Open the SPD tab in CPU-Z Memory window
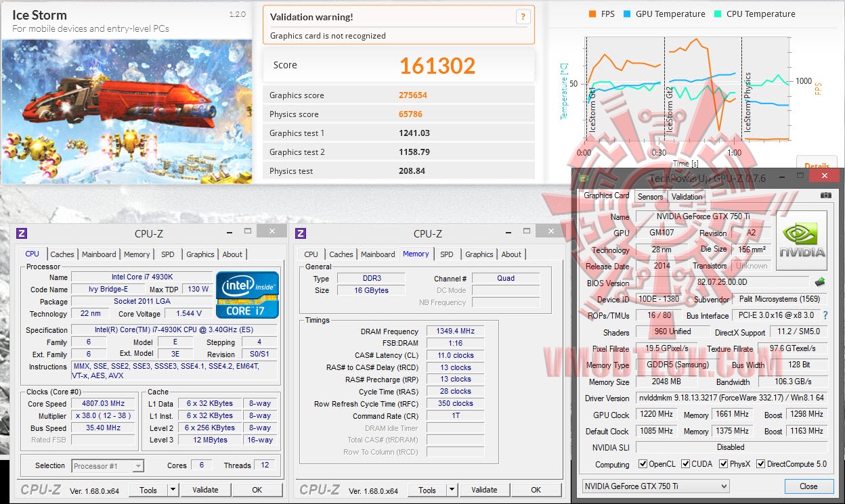 click(446, 254)
